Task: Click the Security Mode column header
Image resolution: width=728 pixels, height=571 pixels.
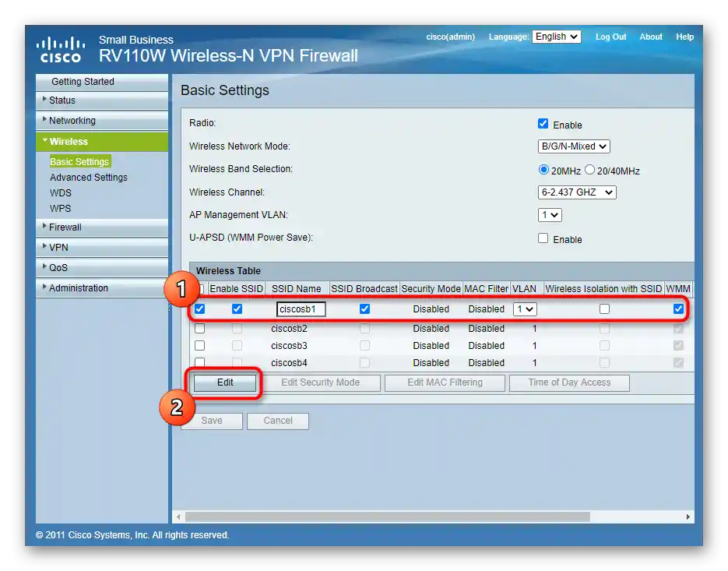Action: [431, 288]
